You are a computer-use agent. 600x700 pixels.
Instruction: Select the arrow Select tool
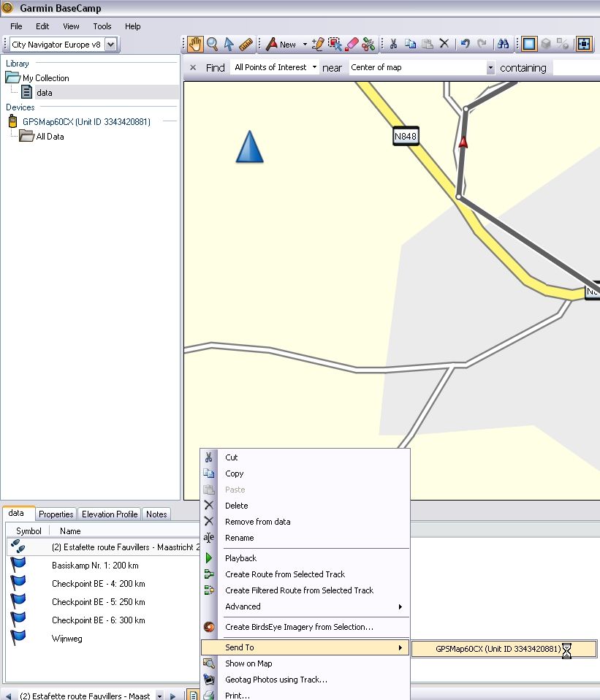coord(229,44)
